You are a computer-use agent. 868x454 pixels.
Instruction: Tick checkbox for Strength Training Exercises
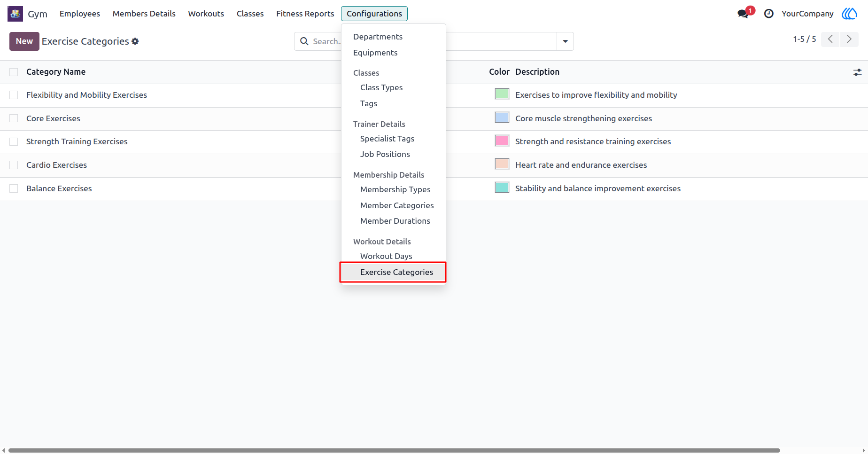[x=14, y=141]
